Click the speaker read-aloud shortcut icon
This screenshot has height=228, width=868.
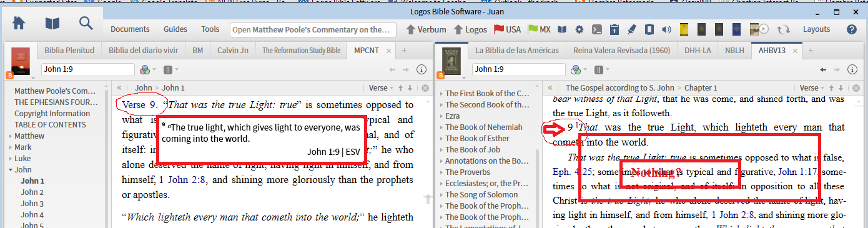point(666,29)
